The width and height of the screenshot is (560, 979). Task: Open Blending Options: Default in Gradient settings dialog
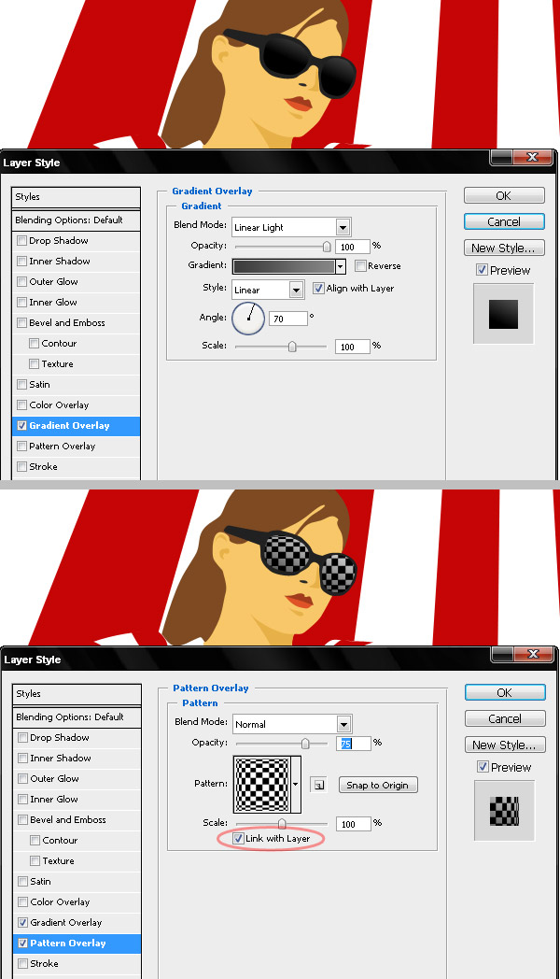pyautogui.click(x=77, y=220)
